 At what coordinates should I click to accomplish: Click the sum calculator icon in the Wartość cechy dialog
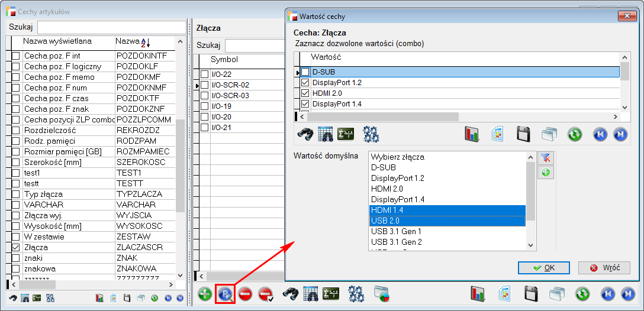tap(346, 134)
